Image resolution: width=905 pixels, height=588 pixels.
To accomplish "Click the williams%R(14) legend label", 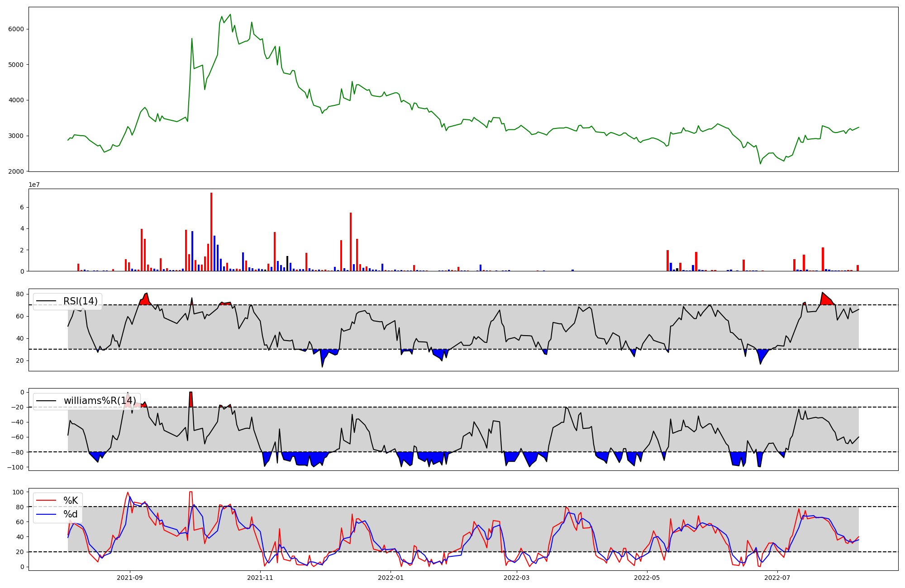I will tap(100, 401).
